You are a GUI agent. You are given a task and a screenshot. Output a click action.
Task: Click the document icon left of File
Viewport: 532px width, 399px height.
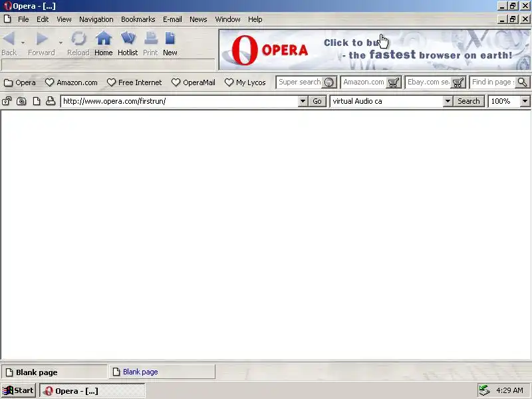pos(7,19)
